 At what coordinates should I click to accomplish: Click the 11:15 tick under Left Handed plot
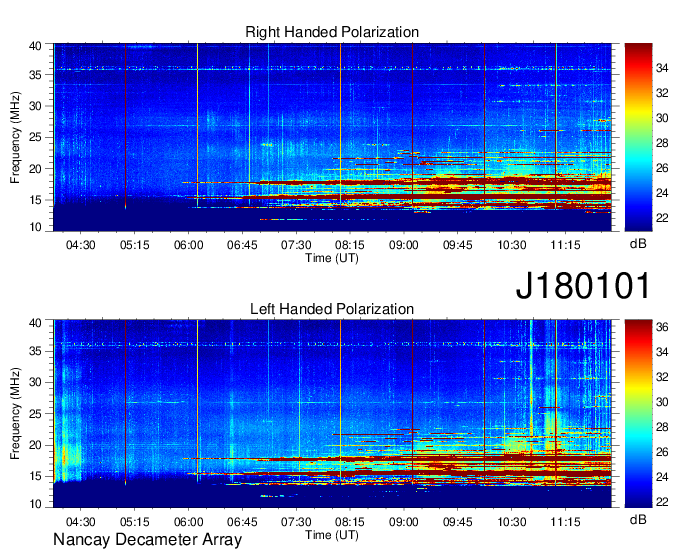coord(565,522)
